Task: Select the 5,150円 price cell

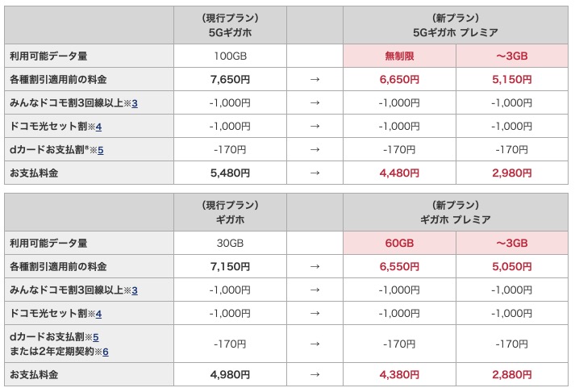Action: click(x=512, y=79)
